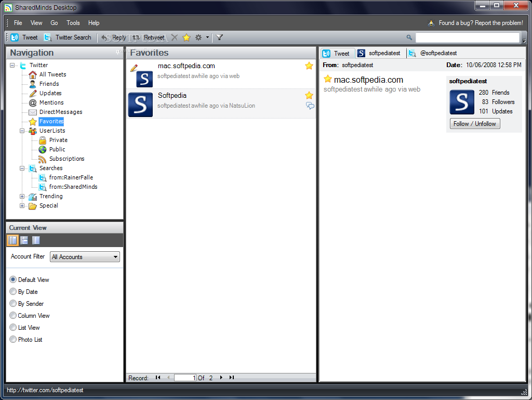Click the star next to mac.softpedia.com in detail pane
Screen dimensions: 532x400
coord(327,79)
